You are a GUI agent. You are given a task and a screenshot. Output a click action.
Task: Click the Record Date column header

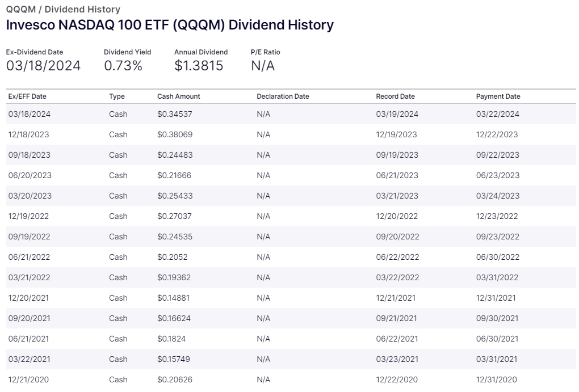[x=395, y=96]
